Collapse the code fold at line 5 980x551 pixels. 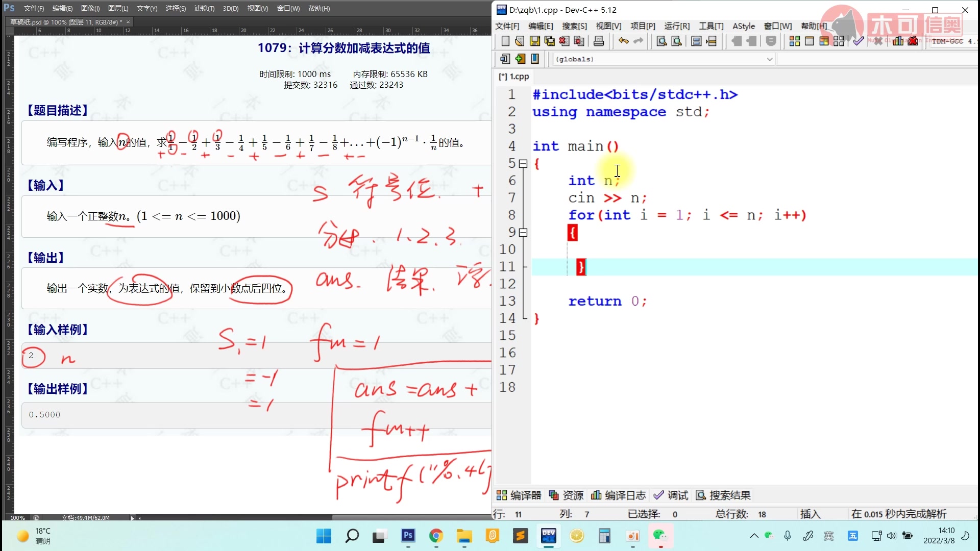523,164
